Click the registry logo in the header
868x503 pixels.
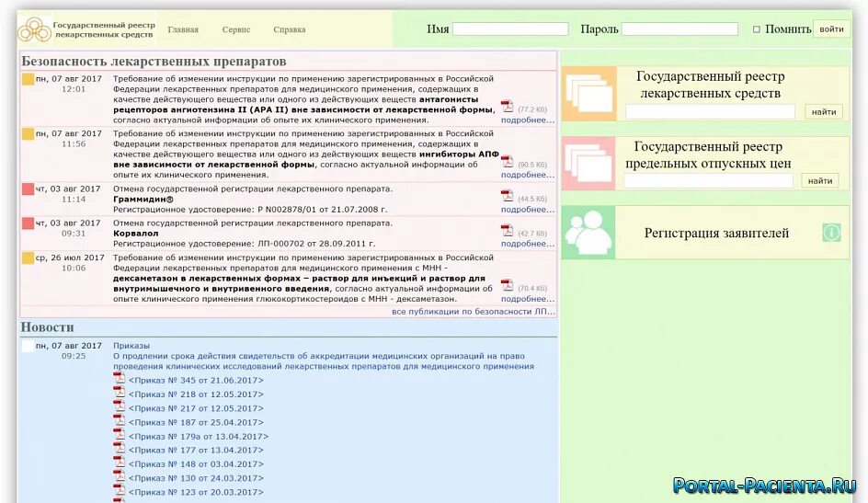(x=34, y=29)
